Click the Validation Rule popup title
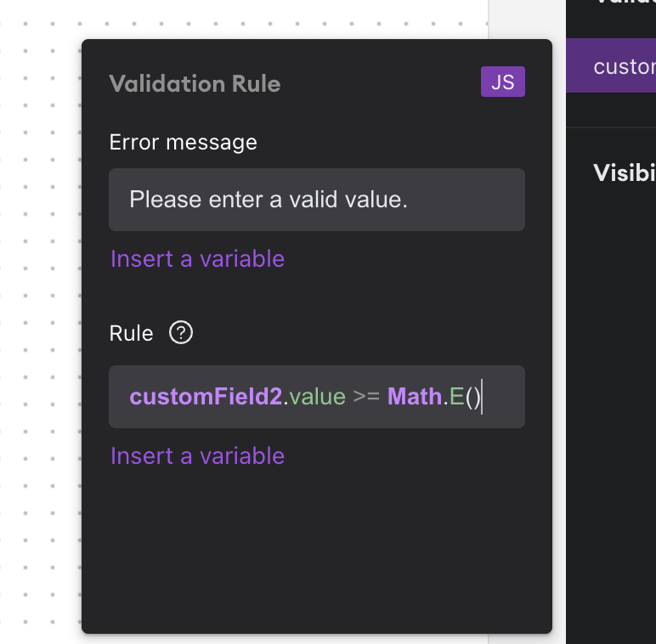Image resolution: width=656 pixels, height=644 pixels. (x=195, y=83)
